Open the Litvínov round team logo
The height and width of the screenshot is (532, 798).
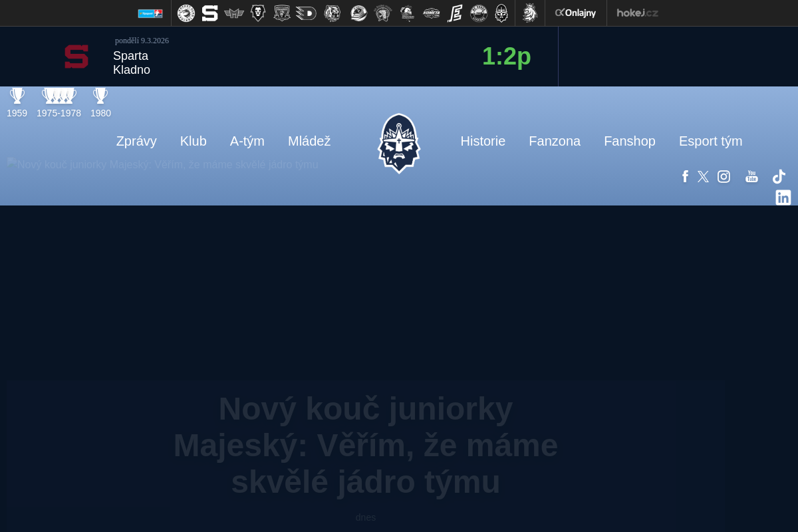[479, 13]
